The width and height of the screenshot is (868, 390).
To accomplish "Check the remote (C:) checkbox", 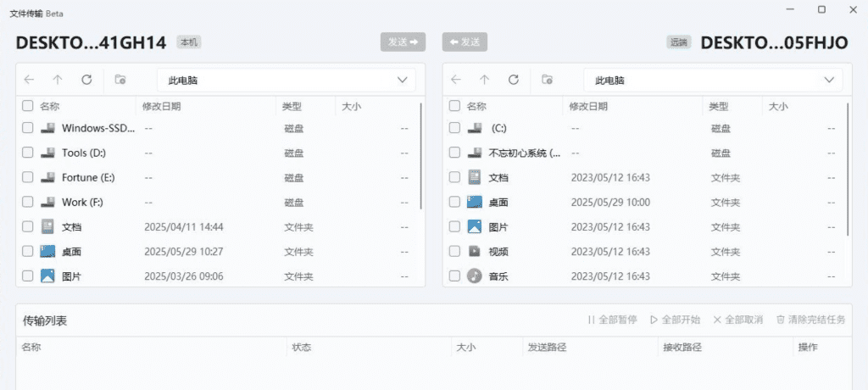I will pyautogui.click(x=454, y=128).
